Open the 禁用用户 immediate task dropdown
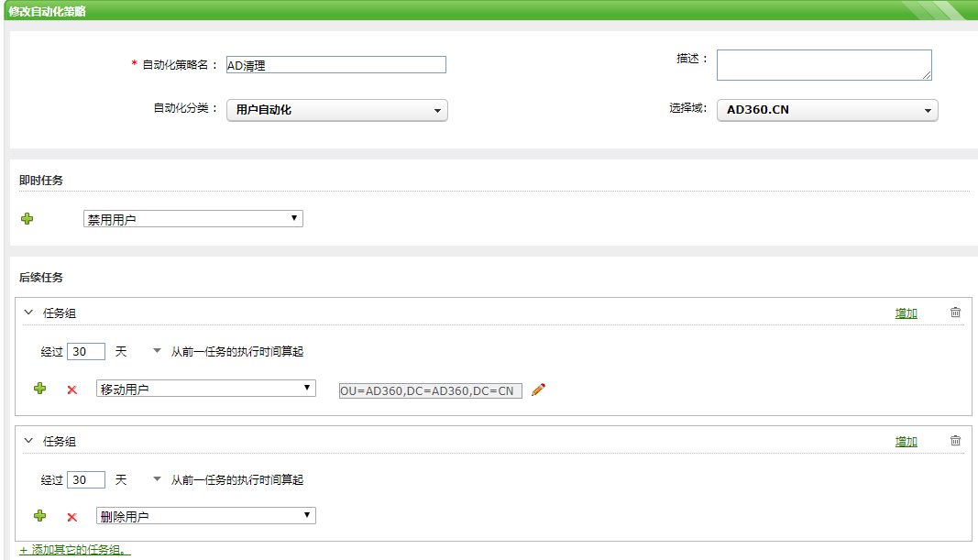Image resolution: width=978 pixels, height=560 pixels. click(192, 218)
